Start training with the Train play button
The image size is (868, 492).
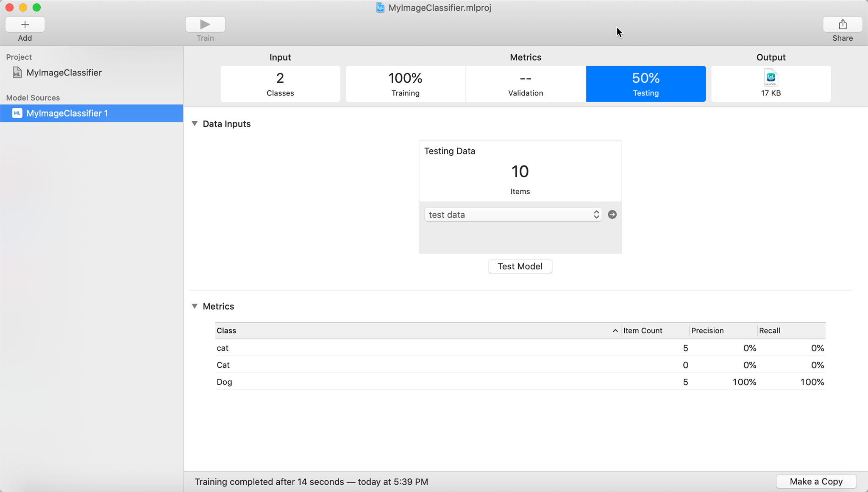[x=205, y=25]
